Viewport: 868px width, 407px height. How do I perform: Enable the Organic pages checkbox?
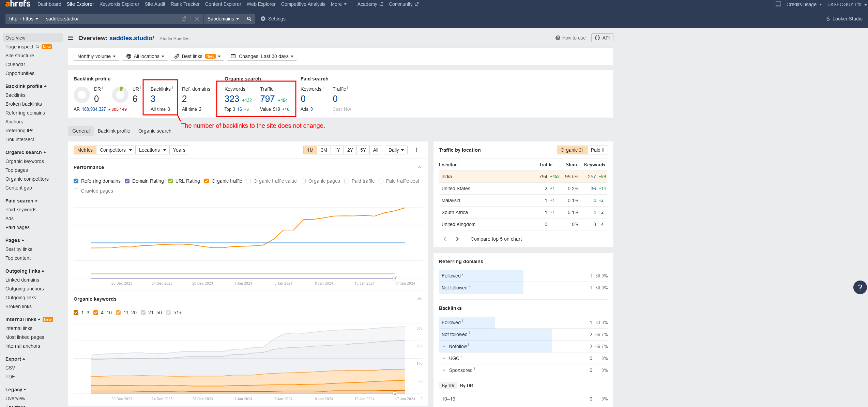point(303,181)
